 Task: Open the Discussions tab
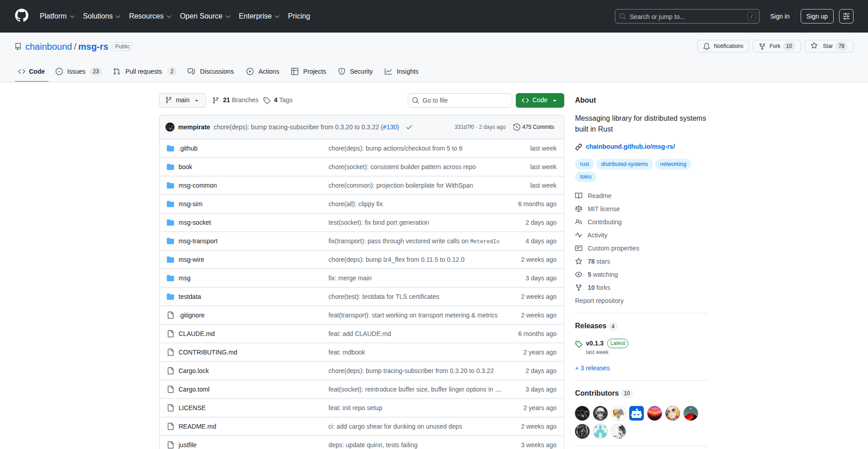click(x=211, y=71)
